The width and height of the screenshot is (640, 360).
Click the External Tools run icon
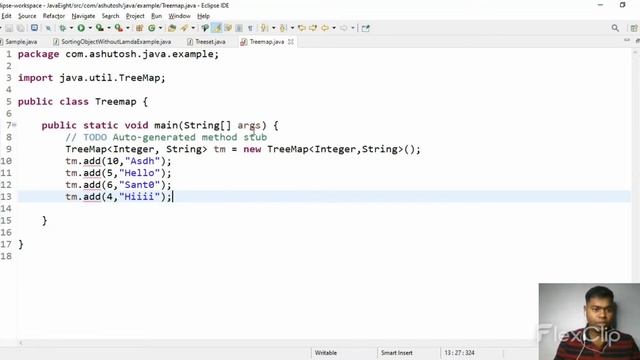pos(118,28)
